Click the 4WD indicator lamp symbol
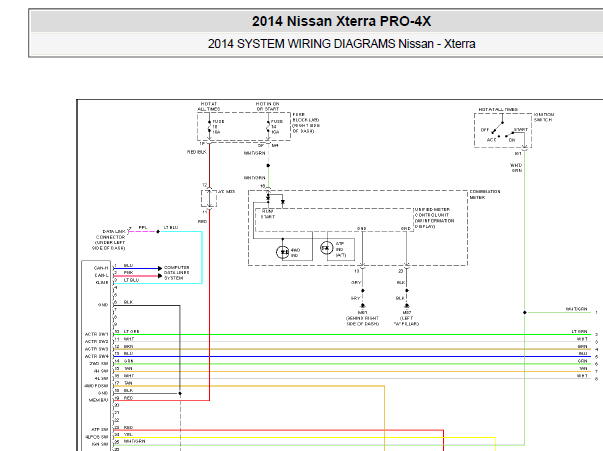 tap(283, 252)
